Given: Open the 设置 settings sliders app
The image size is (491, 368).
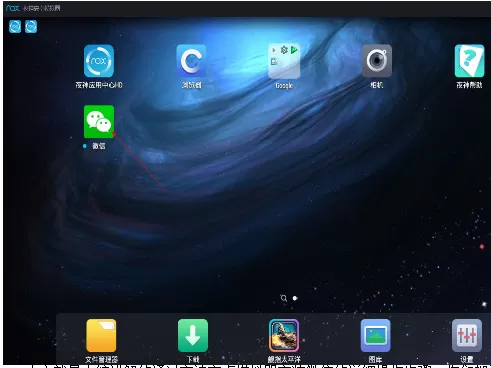Looking at the screenshot, I should (x=467, y=335).
